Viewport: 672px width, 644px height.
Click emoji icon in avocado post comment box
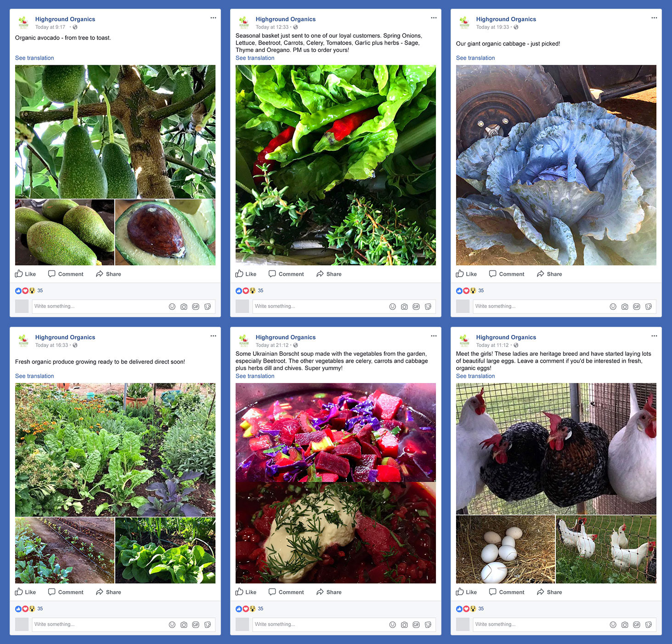(172, 307)
